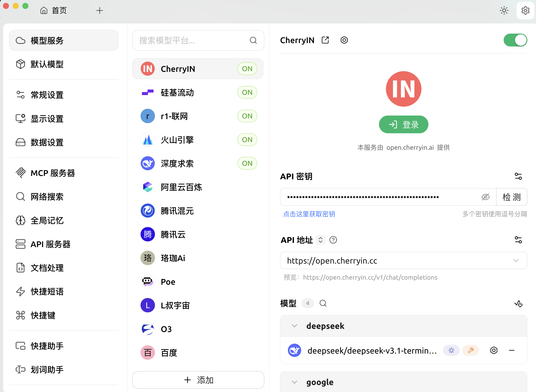Image resolution: width=536 pixels, height=392 pixels.
Task: Open API 地址 custom settings icon
Action: (518, 240)
